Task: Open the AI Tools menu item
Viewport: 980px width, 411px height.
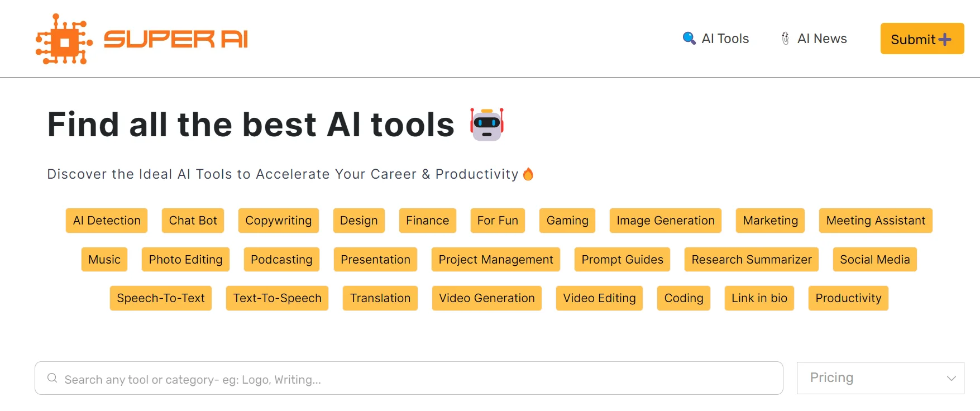Action: [725, 39]
